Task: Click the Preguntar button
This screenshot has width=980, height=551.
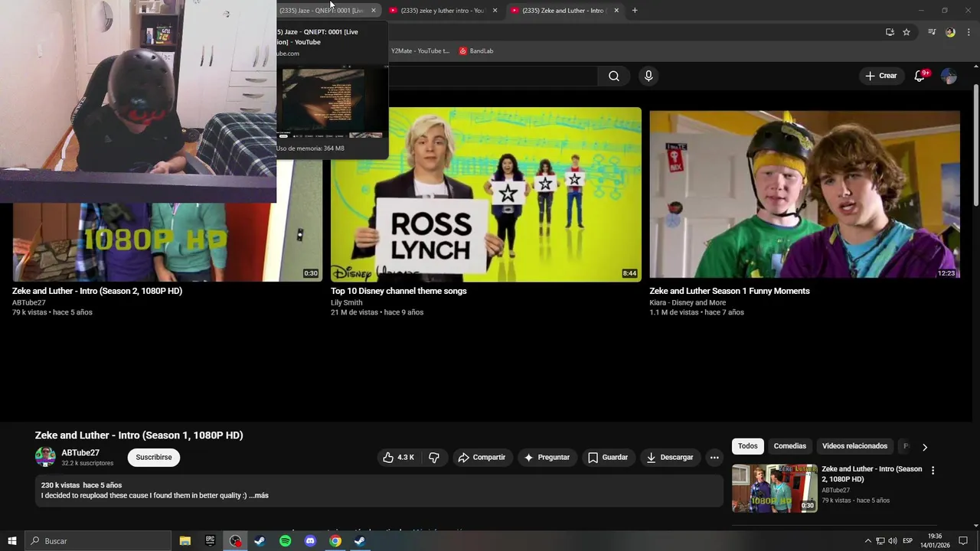Action: (547, 458)
